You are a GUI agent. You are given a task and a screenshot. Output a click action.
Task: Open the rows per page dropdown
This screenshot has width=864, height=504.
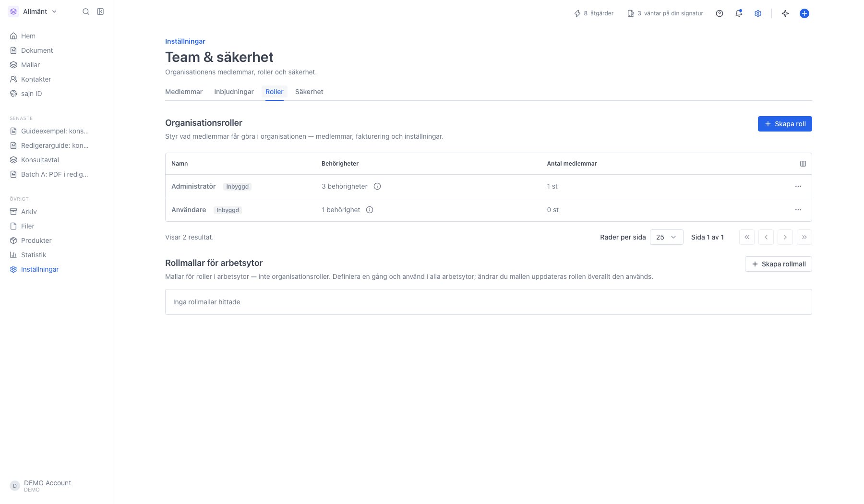pos(667,237)
